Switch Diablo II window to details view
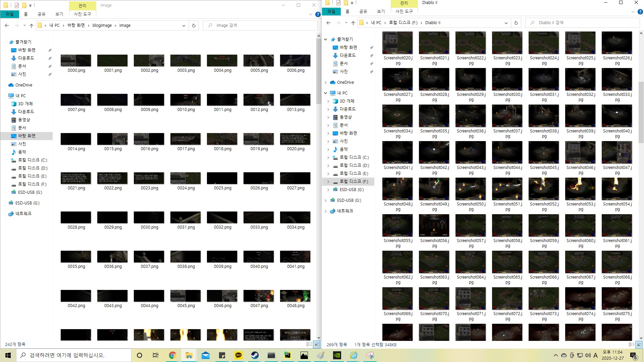Image resolution: width=644 pixels, height=362 pixels. click(x=632, y=345)
